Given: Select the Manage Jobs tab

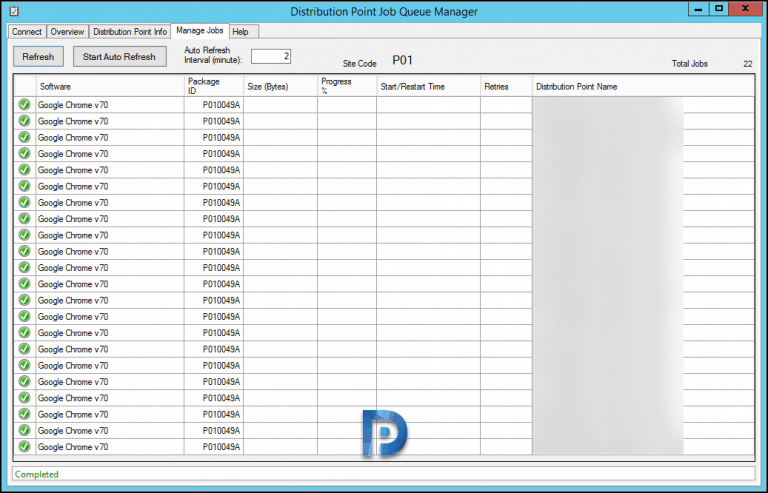Looking at the screenshot, I should pyautogui.click(x=200, y=30).
